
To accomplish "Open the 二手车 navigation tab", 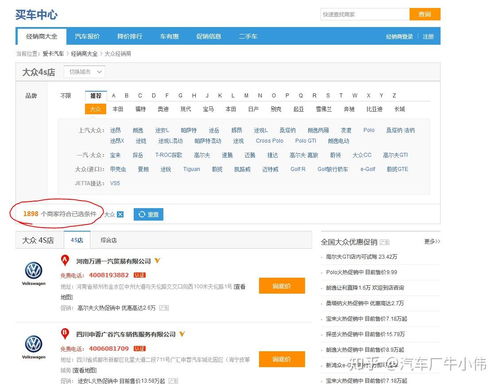I will pos(248,36).
